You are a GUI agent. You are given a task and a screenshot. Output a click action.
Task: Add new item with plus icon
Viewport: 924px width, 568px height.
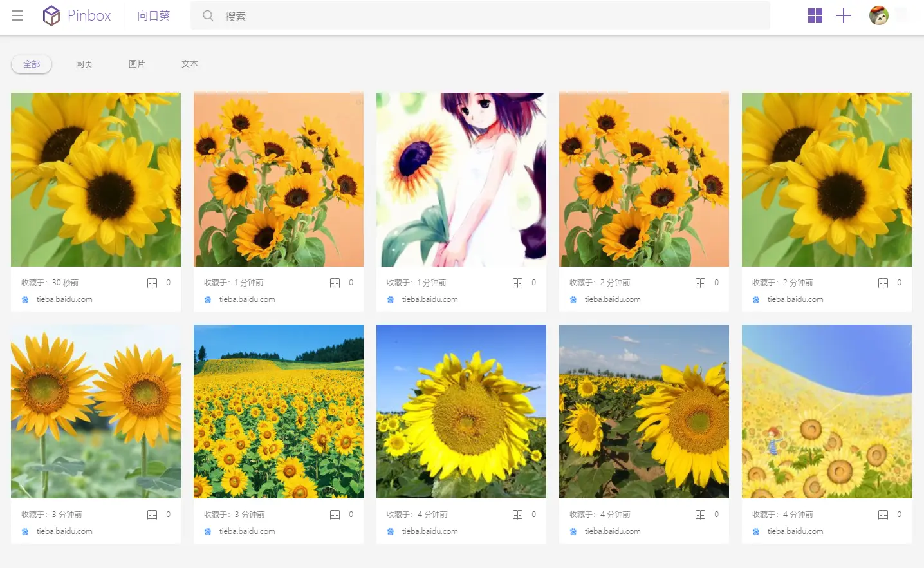point(844,15)
